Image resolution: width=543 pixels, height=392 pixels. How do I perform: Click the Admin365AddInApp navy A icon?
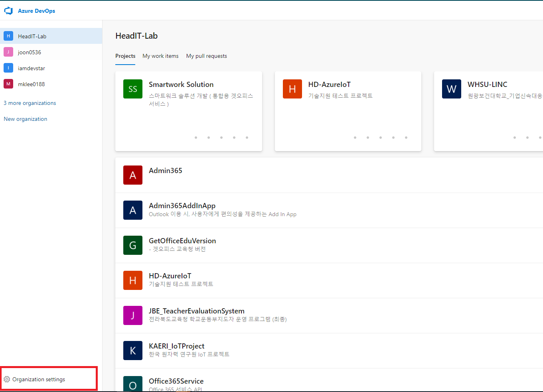click(x=133, y=210)
